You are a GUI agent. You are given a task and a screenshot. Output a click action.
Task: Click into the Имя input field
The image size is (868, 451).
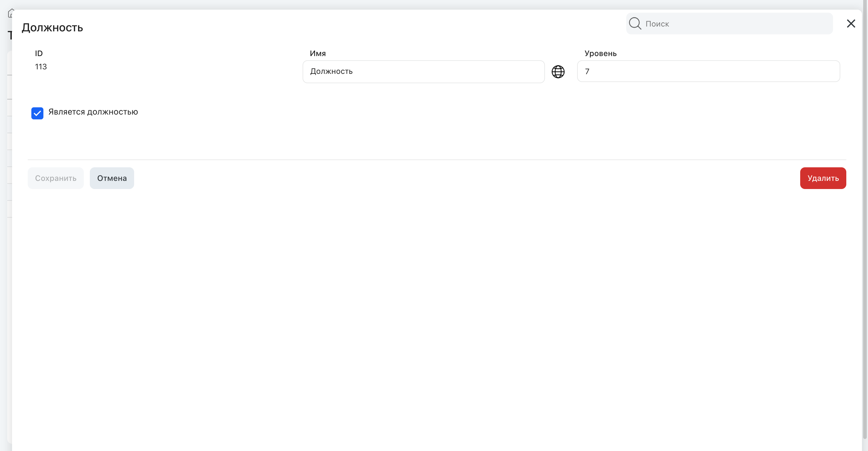(423, 71)
